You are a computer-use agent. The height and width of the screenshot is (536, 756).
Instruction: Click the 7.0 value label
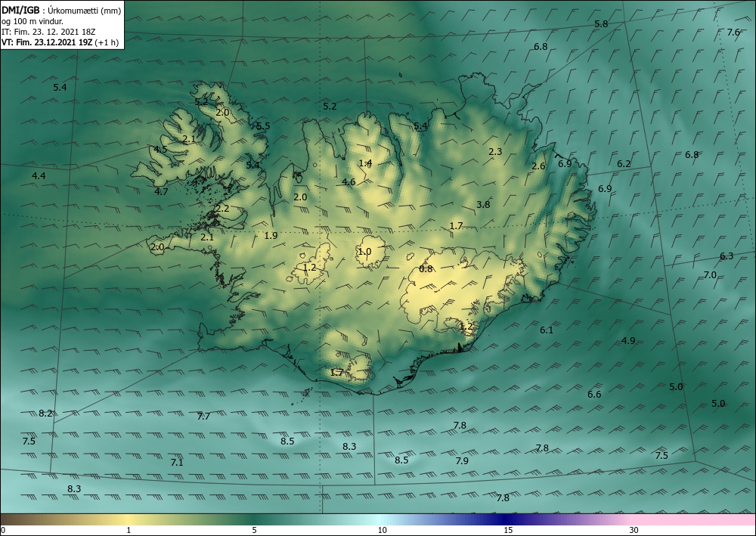point(710,274)
